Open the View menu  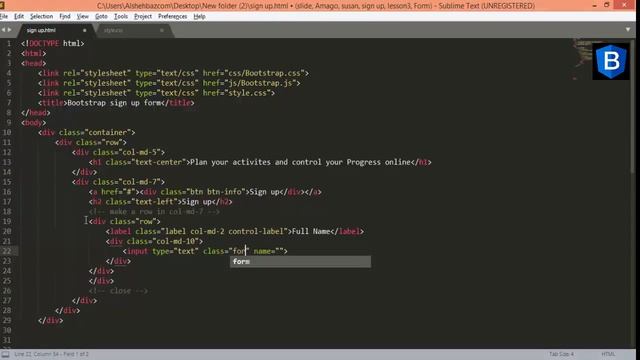(x=82, y=16)
